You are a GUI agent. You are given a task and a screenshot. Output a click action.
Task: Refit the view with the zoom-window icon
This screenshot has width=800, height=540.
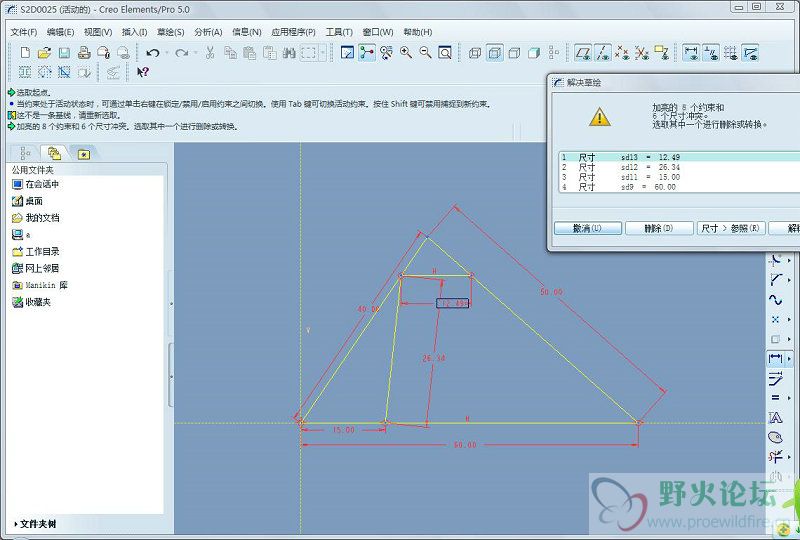445,53
